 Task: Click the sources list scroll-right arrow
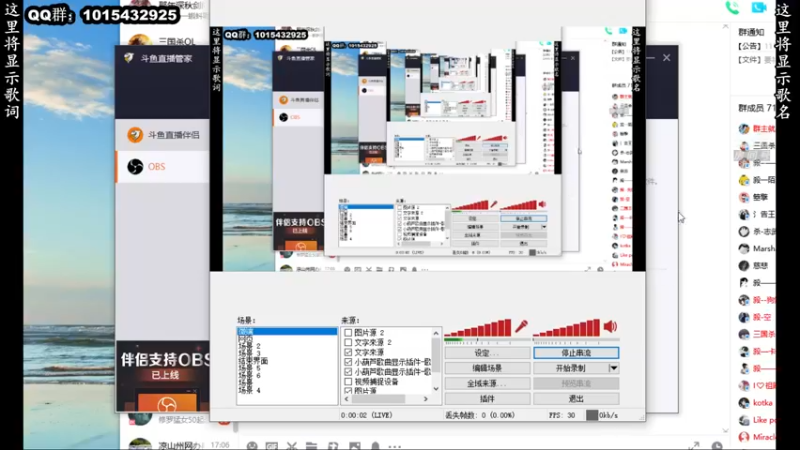[426, 399]
